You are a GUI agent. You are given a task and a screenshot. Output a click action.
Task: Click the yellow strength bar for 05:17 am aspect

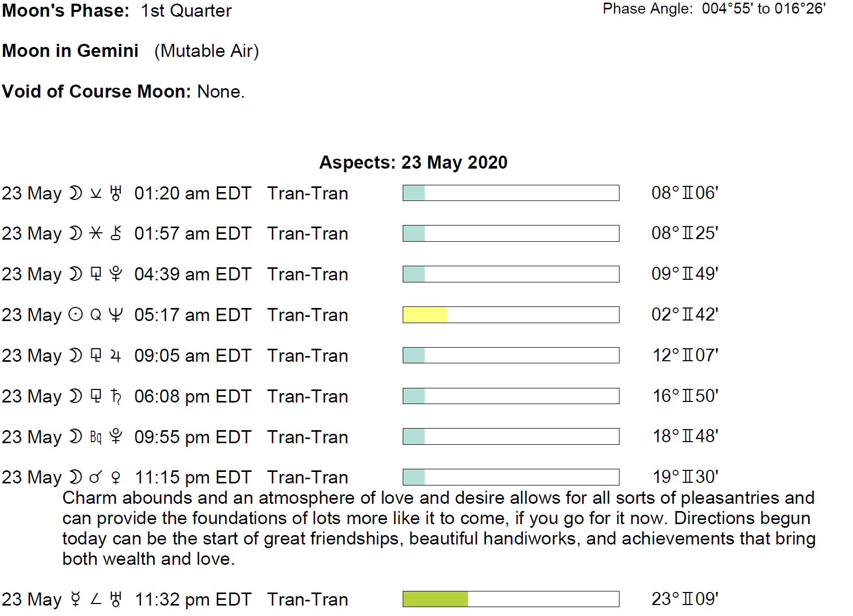tap(425, 315)
